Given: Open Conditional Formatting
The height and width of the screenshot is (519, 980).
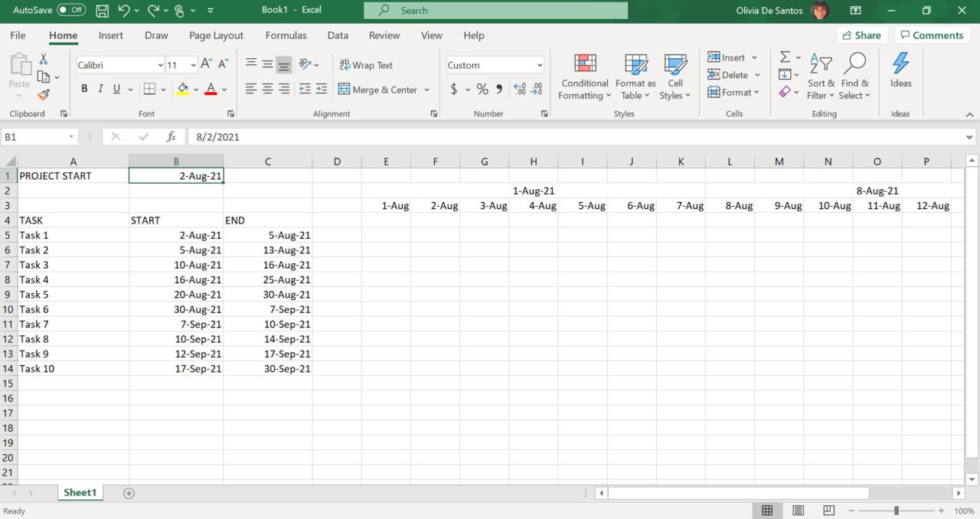Looking at the screenshot, I should coord(585,77).
